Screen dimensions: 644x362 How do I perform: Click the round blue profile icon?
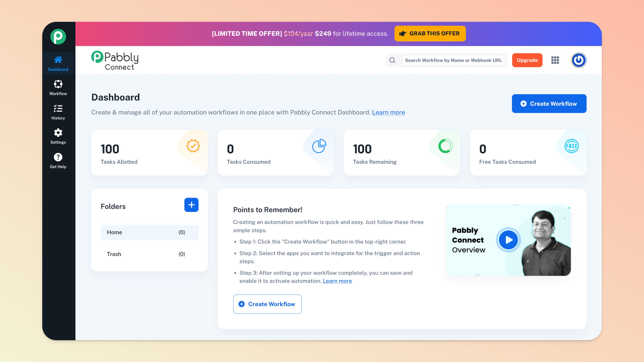tap(578, 60)
